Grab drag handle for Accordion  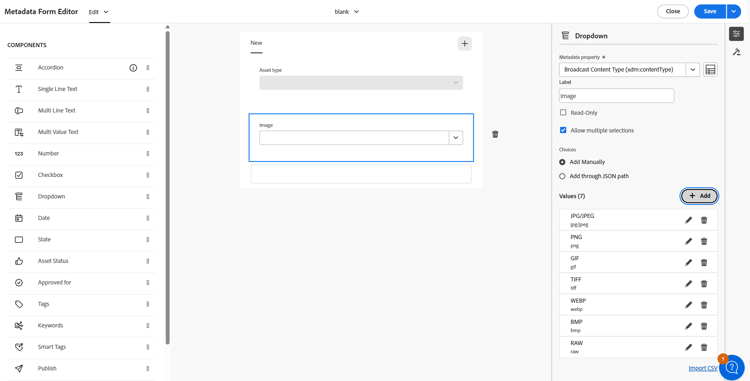(148, 68)
